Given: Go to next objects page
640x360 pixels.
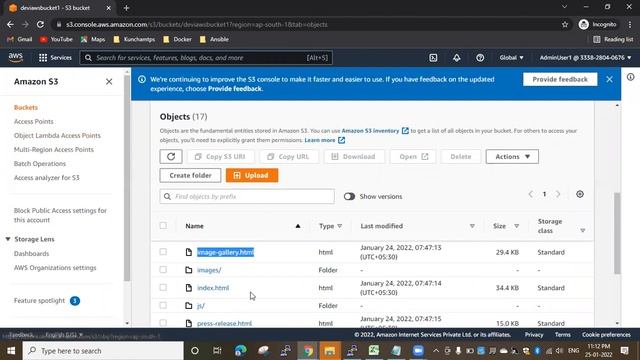Looking at the screenshot, I should coord(558,194).
